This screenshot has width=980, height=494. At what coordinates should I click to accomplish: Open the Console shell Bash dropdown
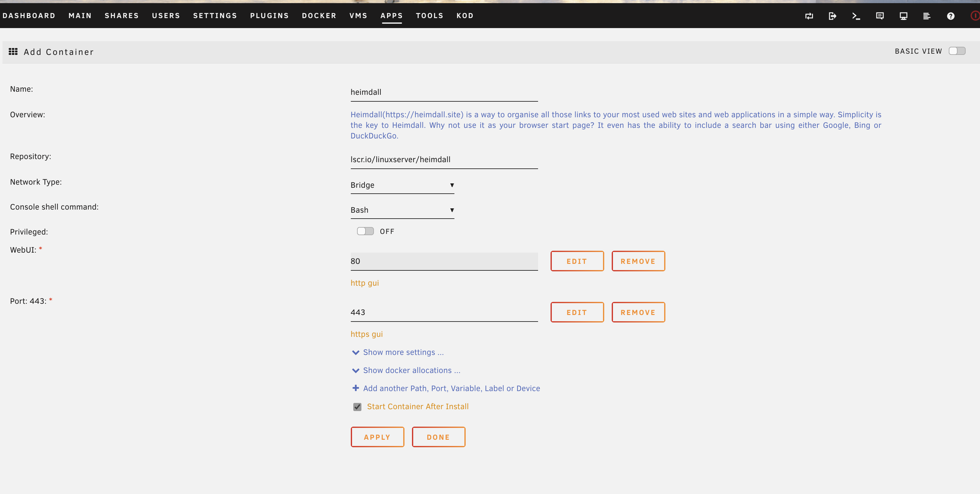tap(402, 210)
